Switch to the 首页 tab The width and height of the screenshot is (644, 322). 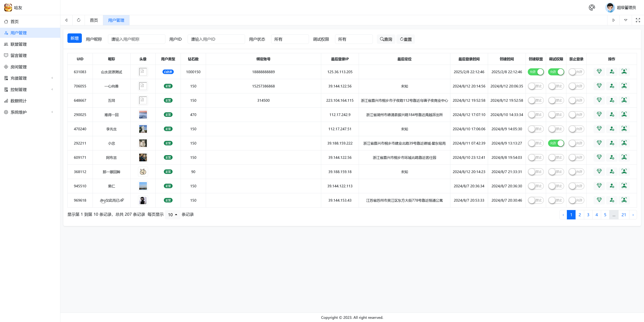pos(94,20)
